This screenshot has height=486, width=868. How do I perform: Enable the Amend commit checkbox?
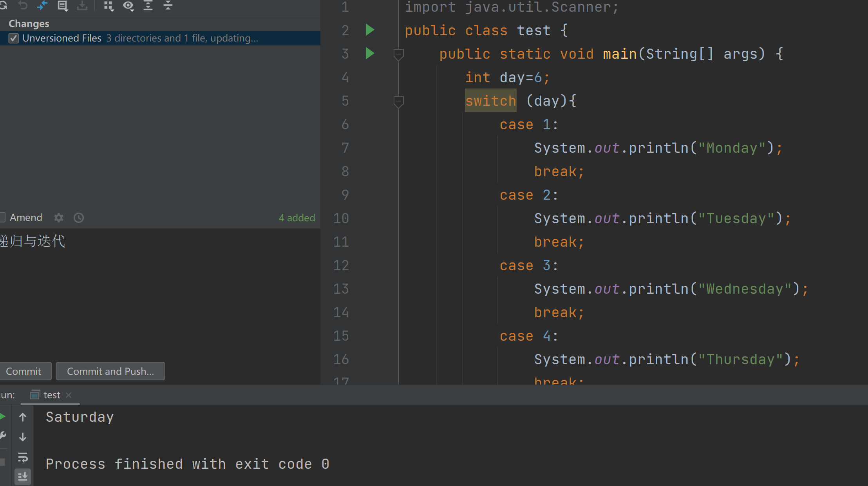[x=2, y=218]
